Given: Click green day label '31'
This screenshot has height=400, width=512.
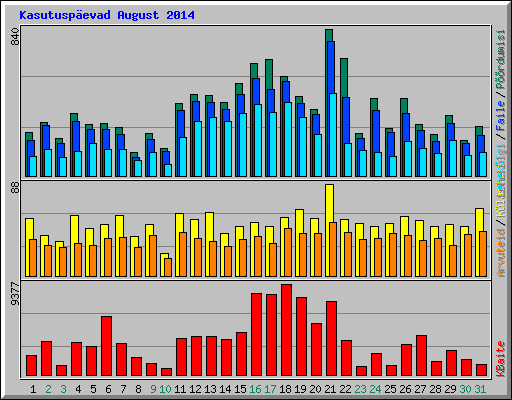Looking at the screenshot, I should pyautogui.click(x=480, y=389).
